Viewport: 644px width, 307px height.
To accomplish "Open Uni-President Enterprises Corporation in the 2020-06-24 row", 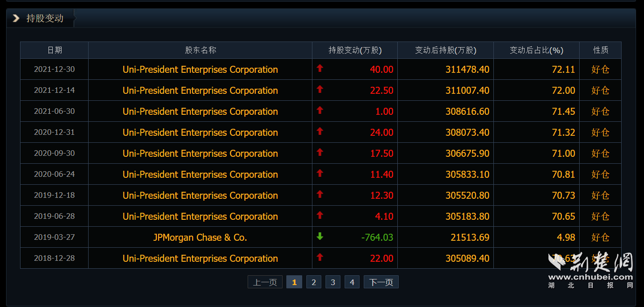I will [200, 174].
